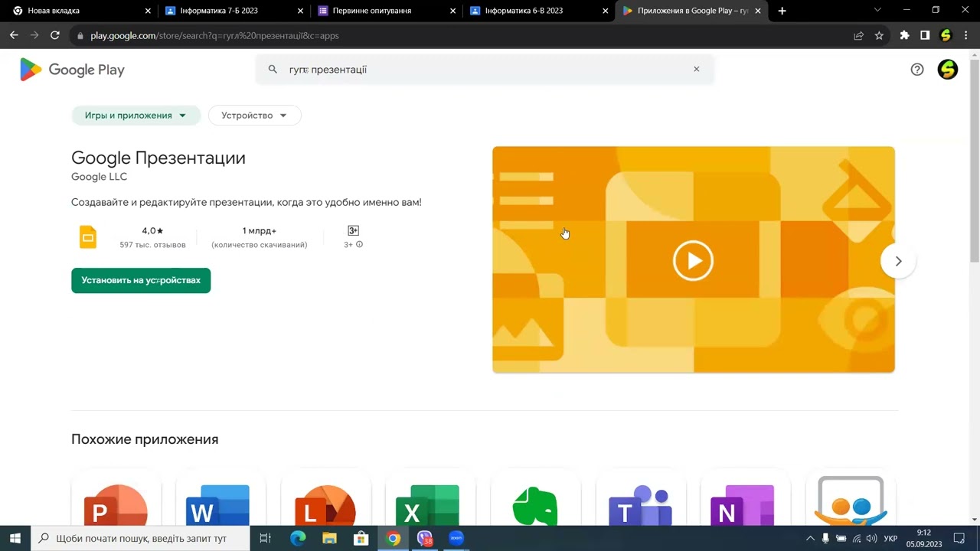Reload the current page
980x551 pixels.
click(x=55, y=35)
